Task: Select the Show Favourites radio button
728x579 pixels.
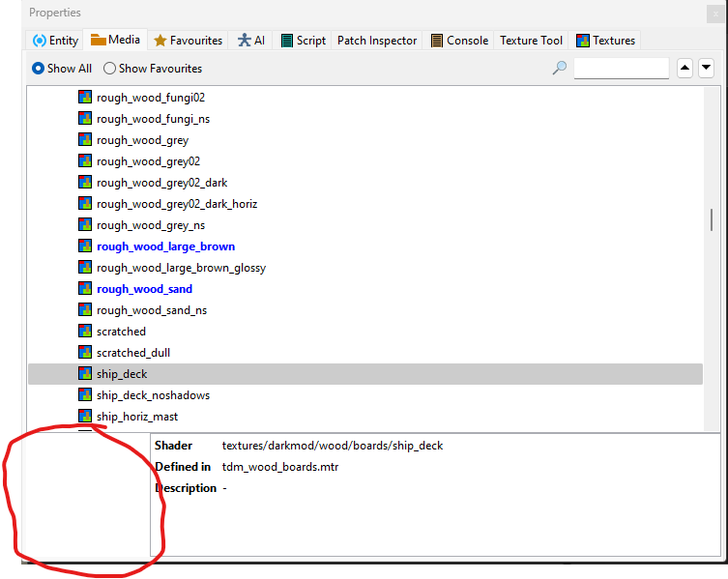Action: [x=109, y=69]
